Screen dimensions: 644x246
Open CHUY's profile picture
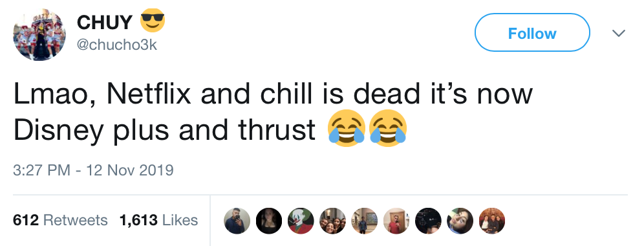39,35
